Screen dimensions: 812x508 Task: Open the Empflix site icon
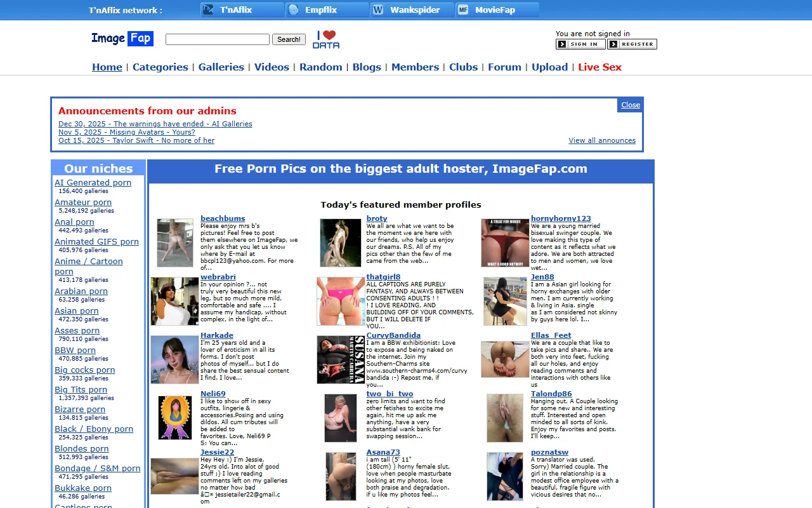point(294,10)
